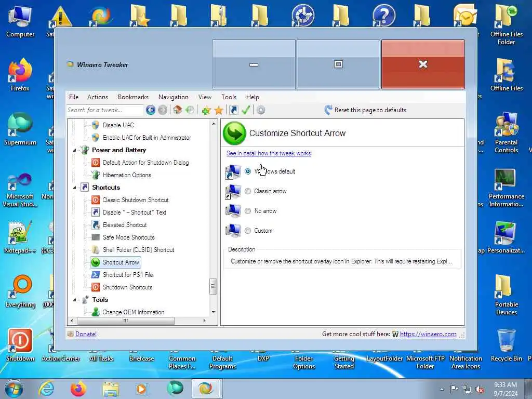The image size is (532, 399).
Task: Select the Everything desktop icon
Action: click(x=20, y=291)
